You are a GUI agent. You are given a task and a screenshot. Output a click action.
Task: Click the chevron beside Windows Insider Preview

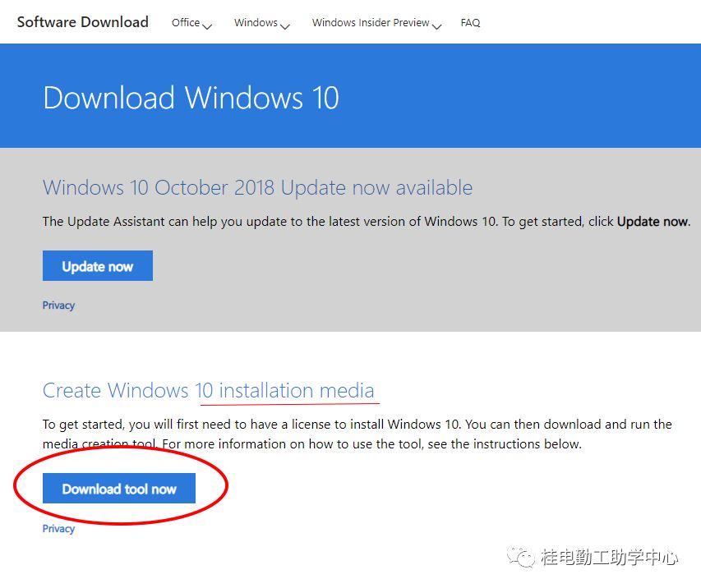pyautogui.click(x=436, y=27)
